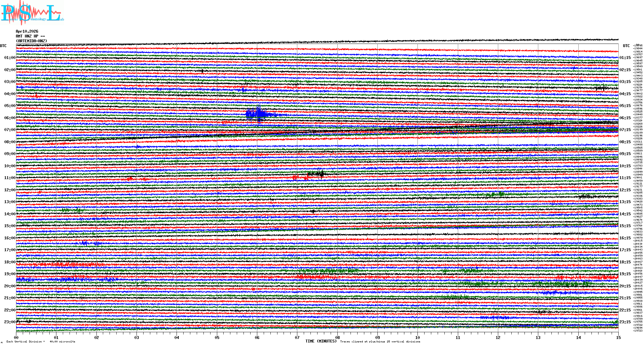Image resolution: width=644 pixels, height=346 pixels.
Task: Click the 'Traces clipped' footnote text
Action: [380, 342]
